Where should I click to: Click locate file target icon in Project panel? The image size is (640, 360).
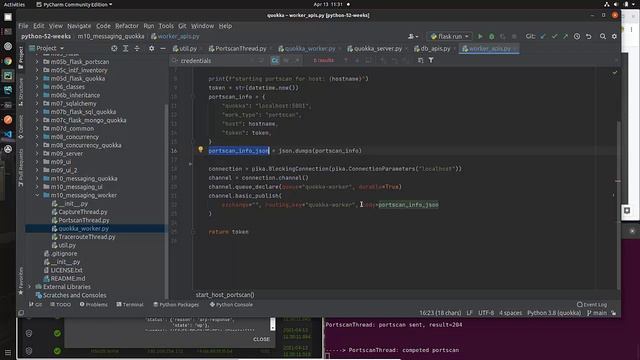(x=114, y=48)
